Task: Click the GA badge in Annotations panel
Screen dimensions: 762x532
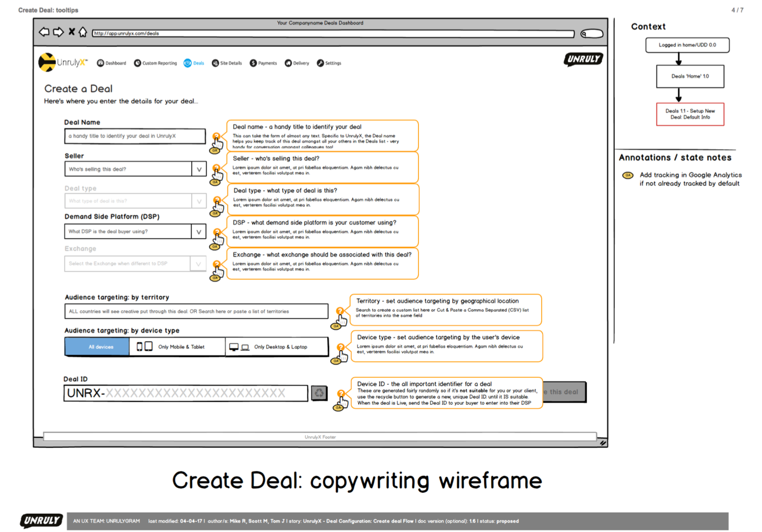Action: pyautogui.click(x=628, y=175)
